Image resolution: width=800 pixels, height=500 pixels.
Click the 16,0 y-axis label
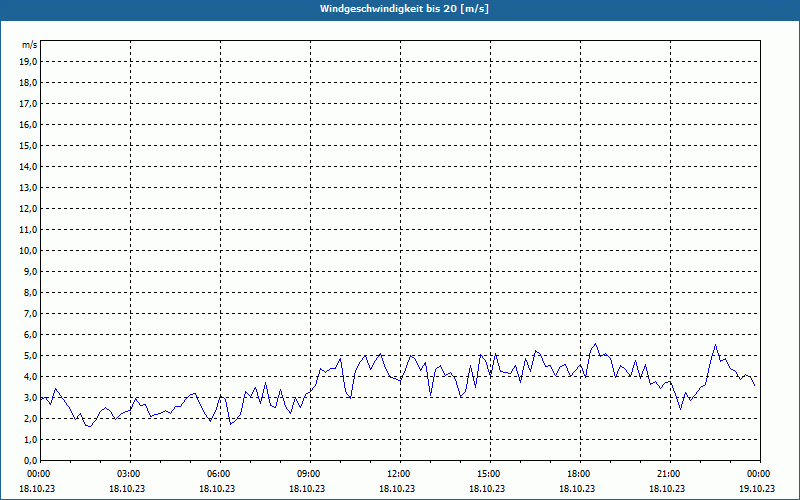(28, 124)
